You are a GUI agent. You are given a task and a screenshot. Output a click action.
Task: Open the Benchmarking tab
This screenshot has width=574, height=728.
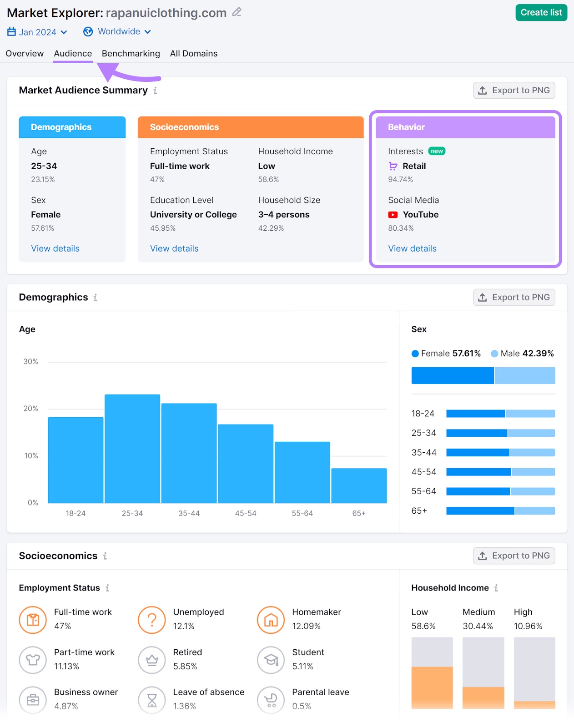(x=131, y=54)
